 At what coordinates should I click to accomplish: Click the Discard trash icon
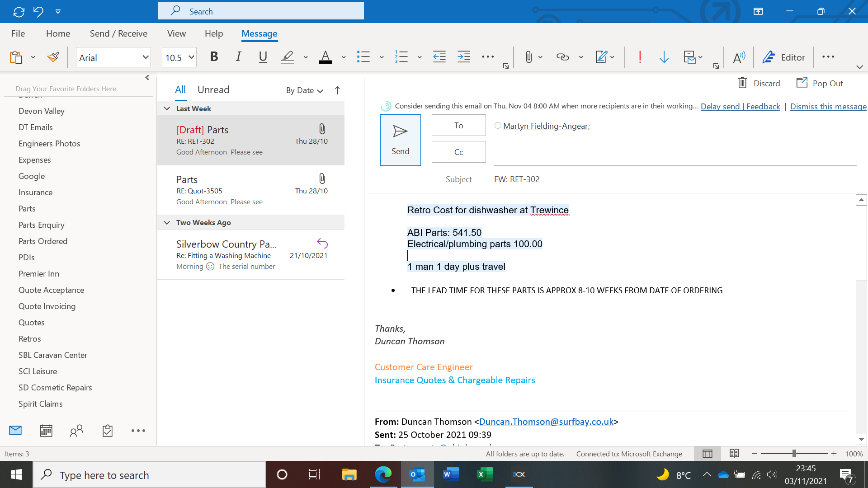[742, 83]
